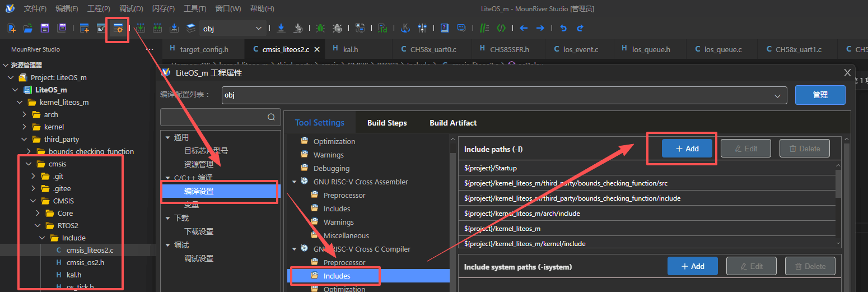Select Debugging tool setting
Viewport: 868px width, 292px height.
pyautogui.click(x=332, y=168)
